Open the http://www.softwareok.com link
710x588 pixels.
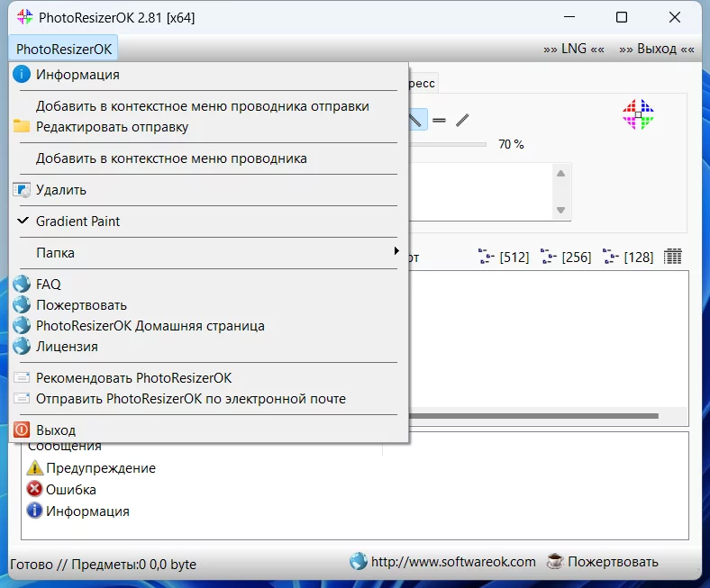(x=453, y=562)
